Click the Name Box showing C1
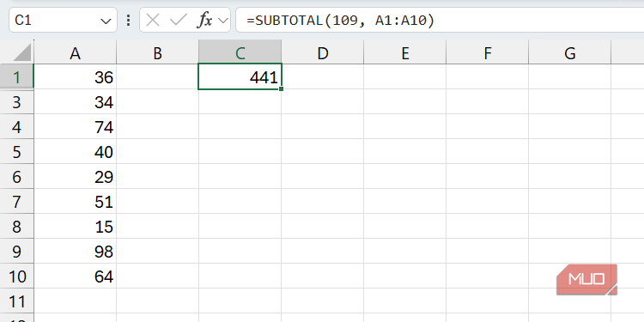The image size is (644, 322). tap(63, 20)
